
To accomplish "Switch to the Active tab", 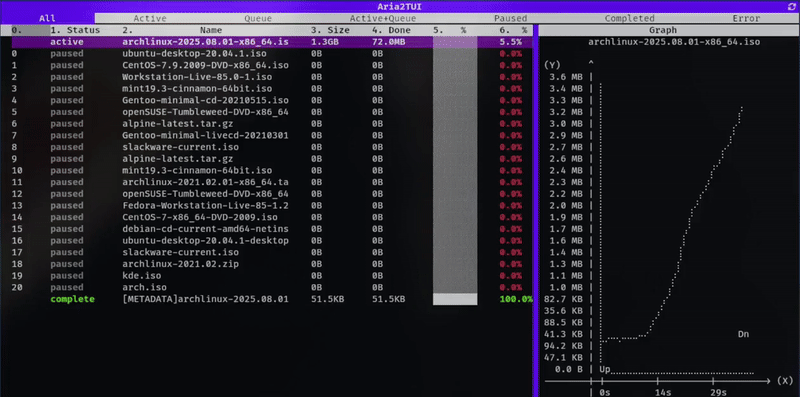I will click(150, 18).
